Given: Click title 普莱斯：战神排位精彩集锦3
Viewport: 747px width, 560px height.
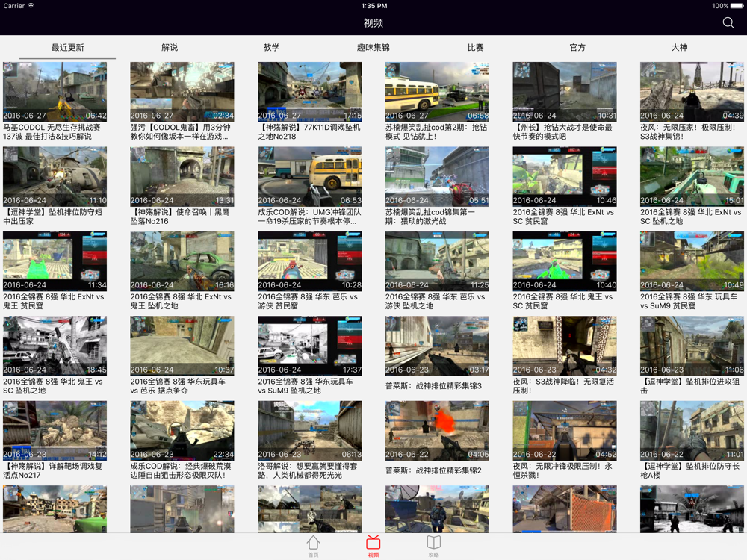Looking at the screenshot, I should click(x=433, y=386).
